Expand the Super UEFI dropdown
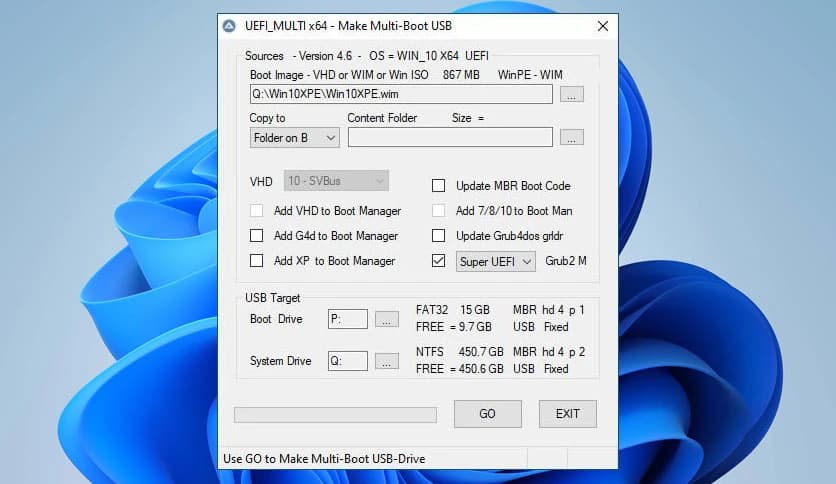Image resolution: width=836 pixels, height=484 pixels. pyautogui.click(x=495, y=262)
